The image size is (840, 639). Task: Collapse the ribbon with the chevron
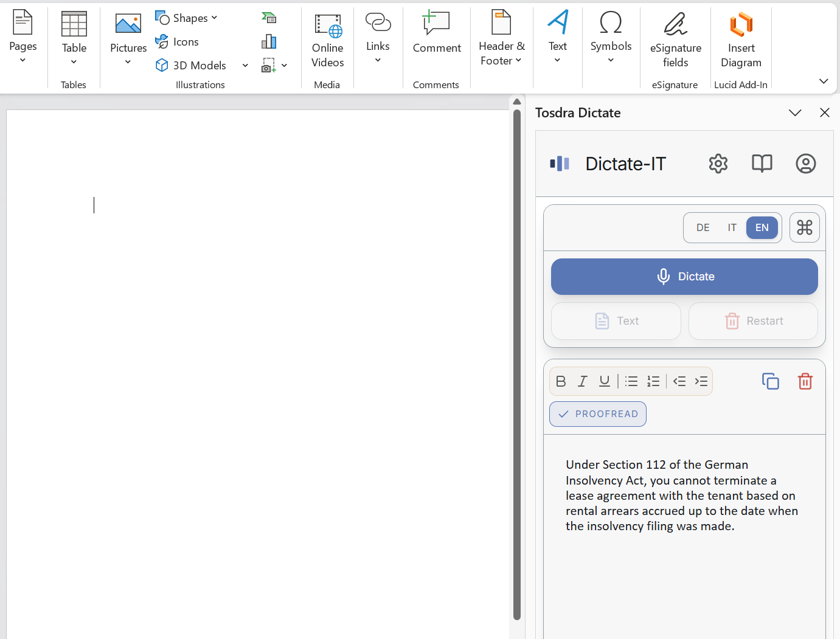click(x=824, y=81)
